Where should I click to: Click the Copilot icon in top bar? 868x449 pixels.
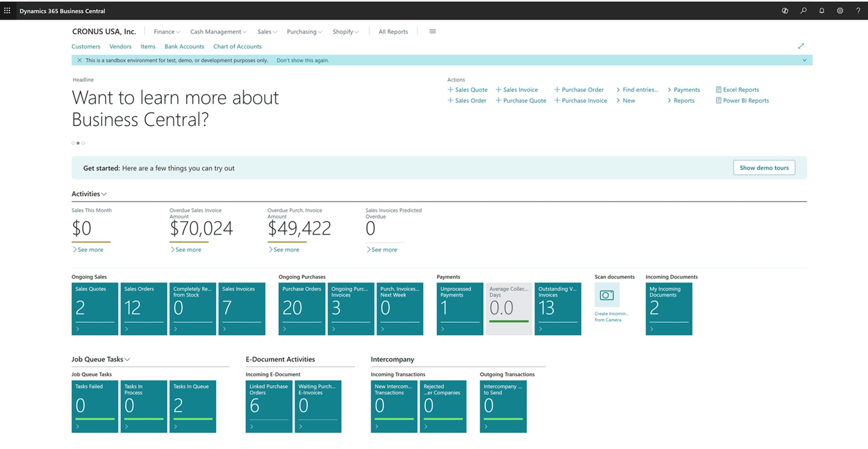(x=785, y=10)
